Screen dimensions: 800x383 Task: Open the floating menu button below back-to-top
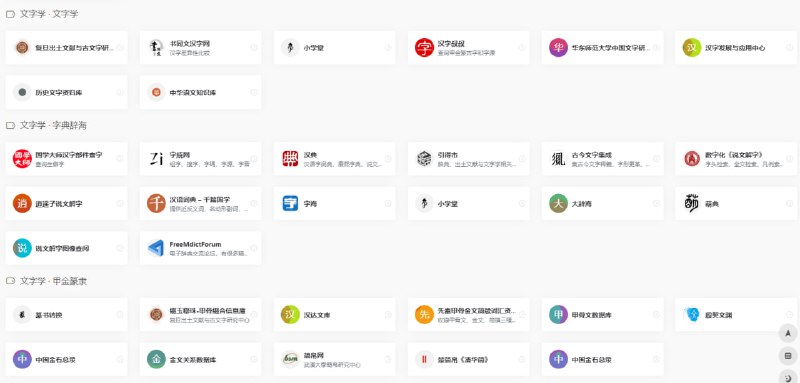click(788, 355)
